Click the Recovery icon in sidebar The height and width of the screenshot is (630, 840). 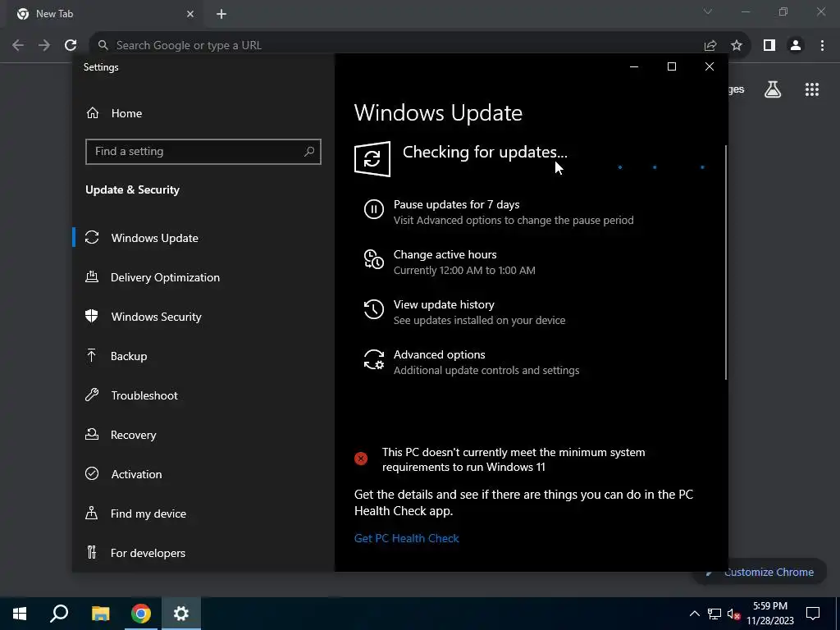coord(92,434)
